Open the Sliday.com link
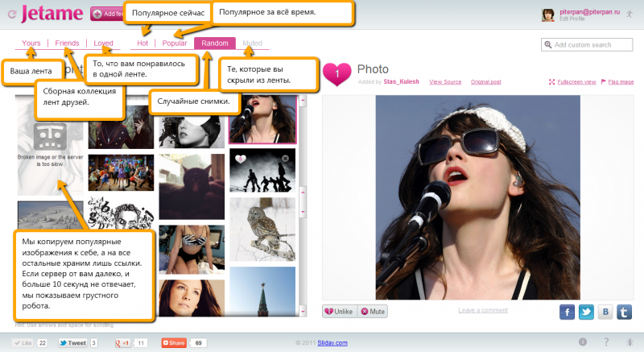Image resolution: width=644 pixels, height=352 pixels. click(x=332, y=343)
